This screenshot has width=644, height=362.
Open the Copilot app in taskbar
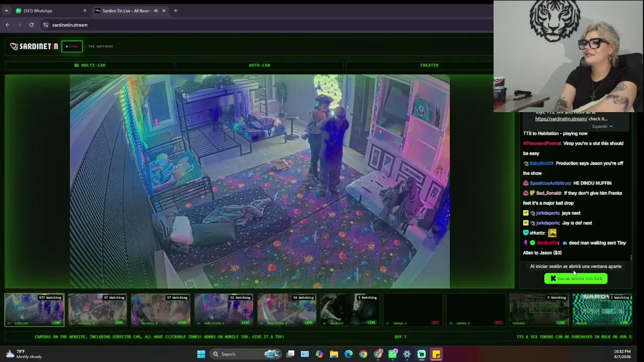pos(319,354)
